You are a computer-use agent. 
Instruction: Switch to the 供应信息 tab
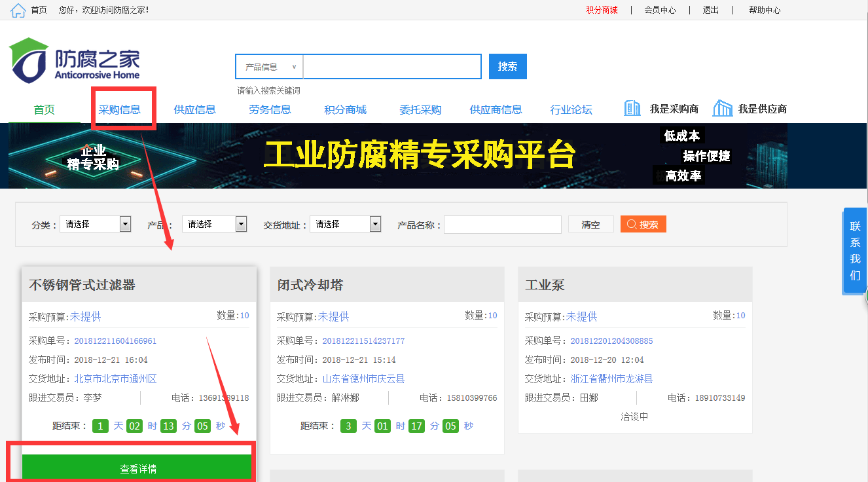195,109
